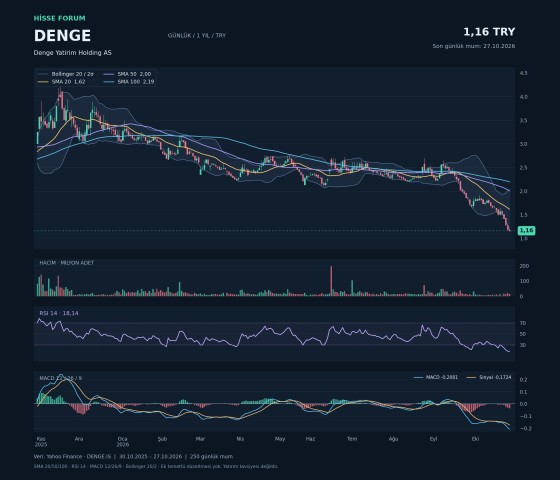Click the Son günlük mum: 27.10.2026 date line
The width and height of the screenshot is (560, 480).
[474, 46]
